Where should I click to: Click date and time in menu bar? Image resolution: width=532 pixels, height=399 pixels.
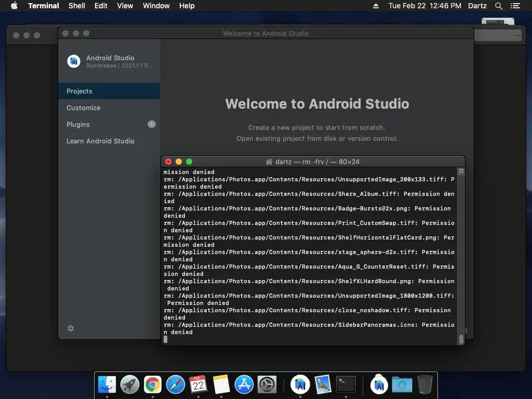(425, 6)
